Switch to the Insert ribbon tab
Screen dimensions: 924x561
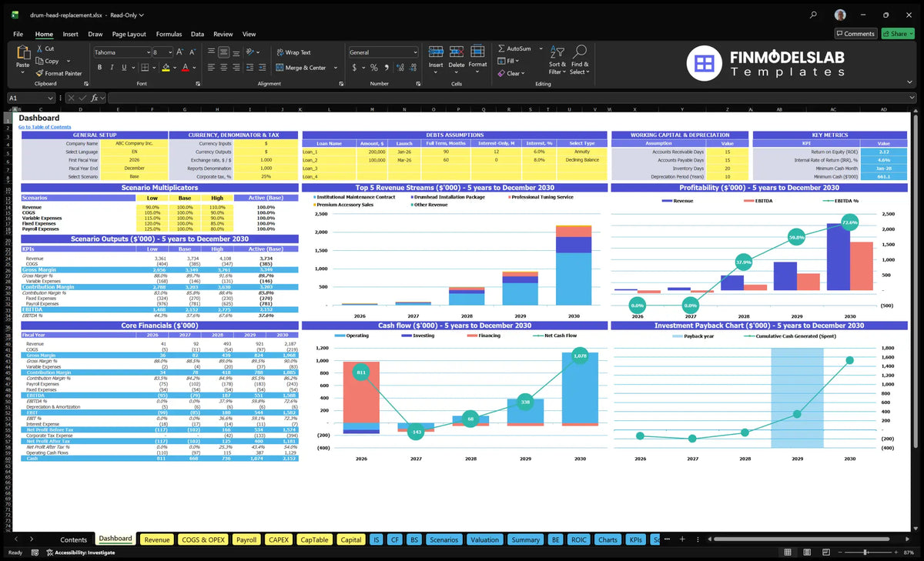point(70,34)
